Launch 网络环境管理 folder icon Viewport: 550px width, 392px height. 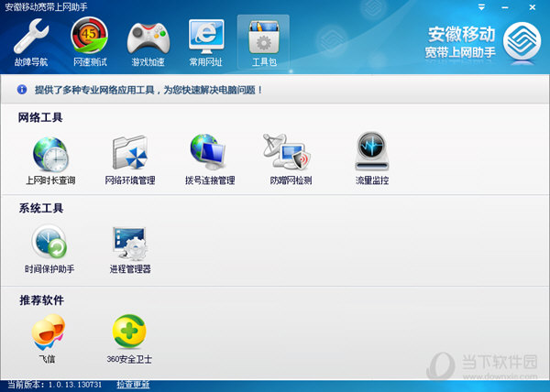click(130, 153)
